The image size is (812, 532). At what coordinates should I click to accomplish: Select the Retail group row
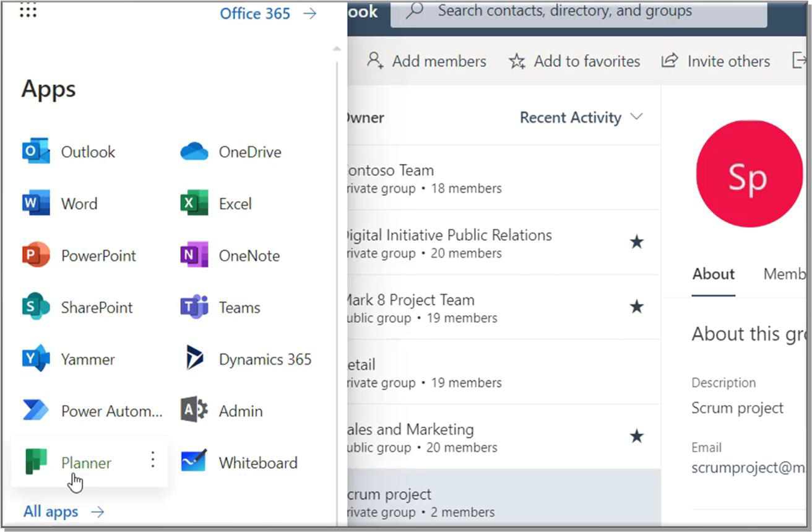504,372
